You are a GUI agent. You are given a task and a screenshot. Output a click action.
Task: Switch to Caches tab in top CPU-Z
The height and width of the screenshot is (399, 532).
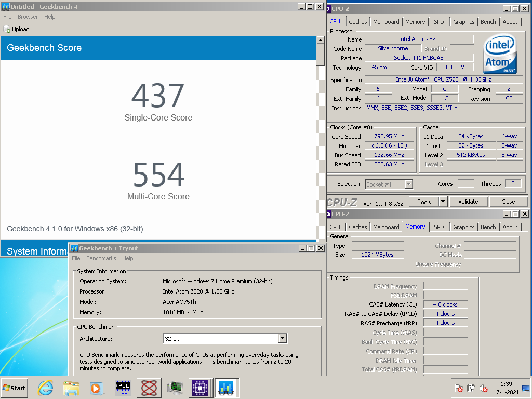coord(358,22)
